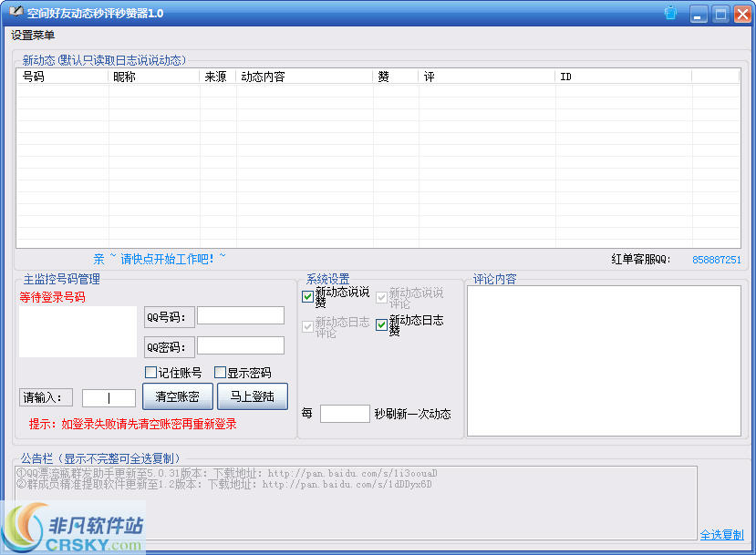Click the refresh interval seconds field
The height and width of the screenshot is (555, 756).
pos(345,414)
